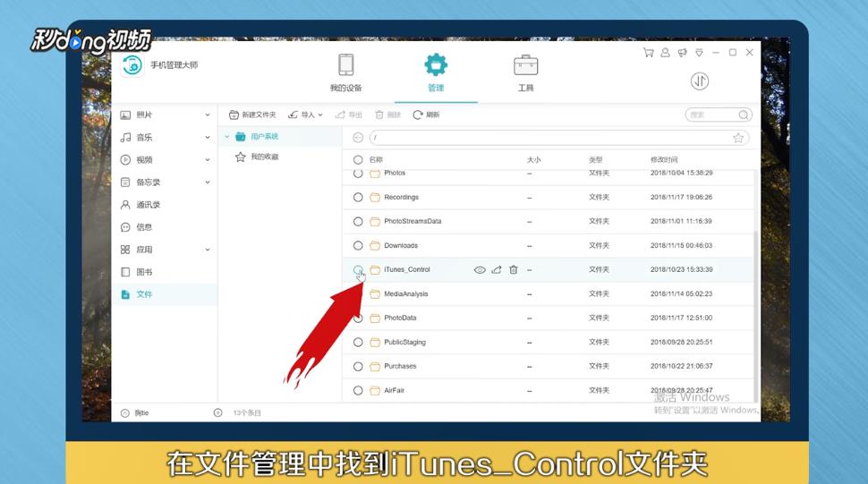Sort by the 修改时间 column header

click(664, 160)
